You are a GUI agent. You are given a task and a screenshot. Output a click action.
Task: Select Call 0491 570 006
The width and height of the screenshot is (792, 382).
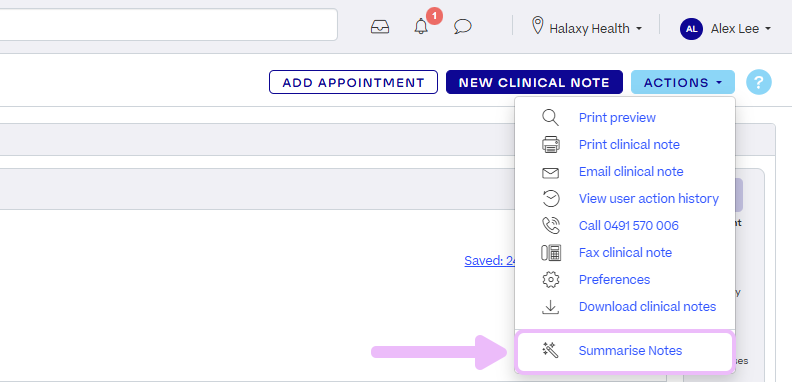[x=628, y=225]
